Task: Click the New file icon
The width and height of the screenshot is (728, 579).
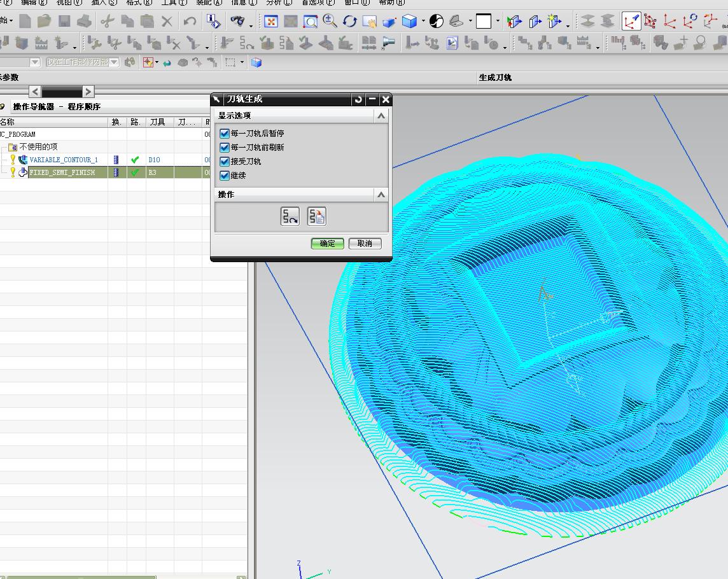Action: 25,22
